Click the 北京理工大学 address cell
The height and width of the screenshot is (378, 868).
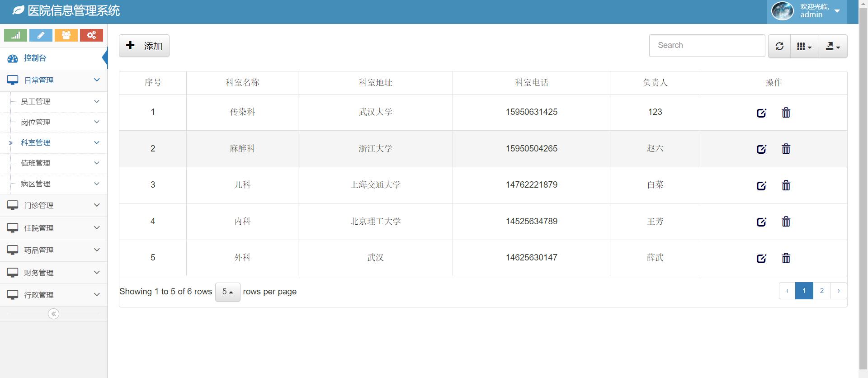point(375,222)
